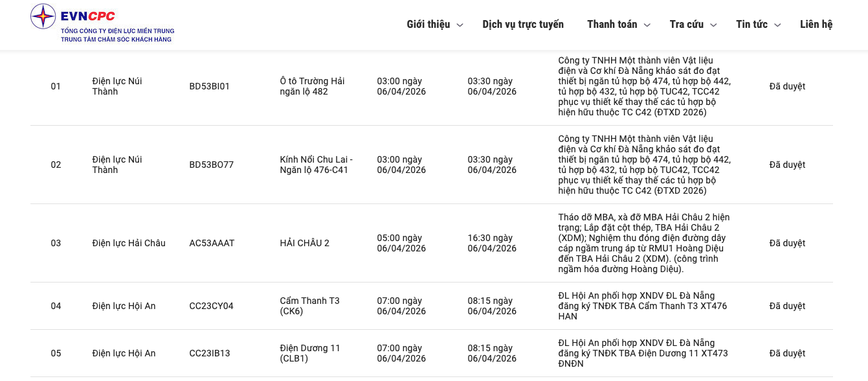Click the Tổng công ty Điện lực miền Trung header text
Image resolution: width=868 pixels, height=381 pixels.
(117, 31)
